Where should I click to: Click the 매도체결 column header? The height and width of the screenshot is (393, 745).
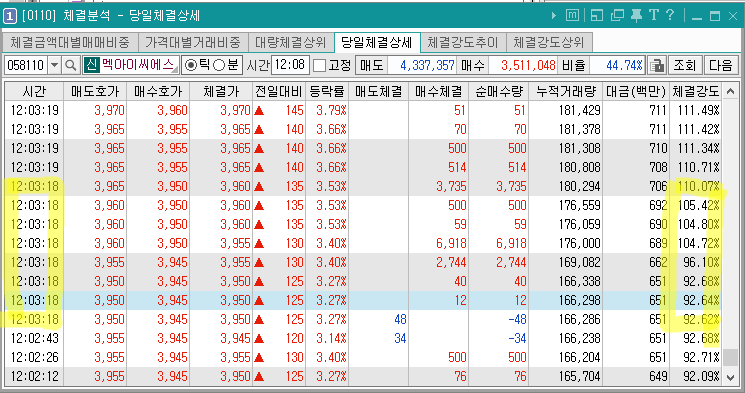tap(379, 91)
